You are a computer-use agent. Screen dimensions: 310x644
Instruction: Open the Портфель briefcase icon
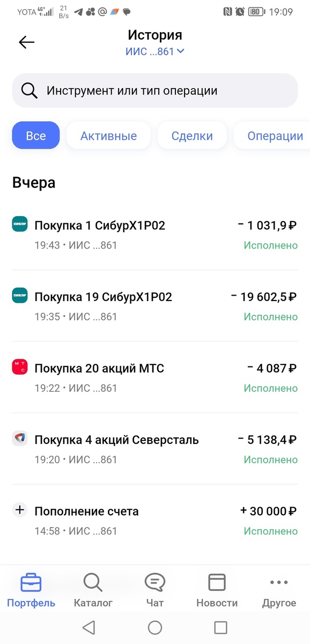(x=31, y=581)
